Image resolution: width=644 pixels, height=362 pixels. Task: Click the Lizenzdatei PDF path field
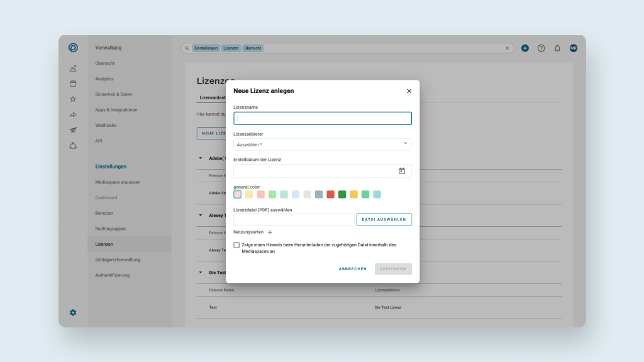294,219
